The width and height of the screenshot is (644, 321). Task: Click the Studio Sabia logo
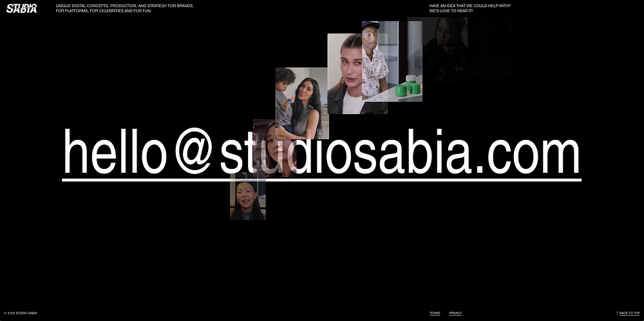(21, 8)
